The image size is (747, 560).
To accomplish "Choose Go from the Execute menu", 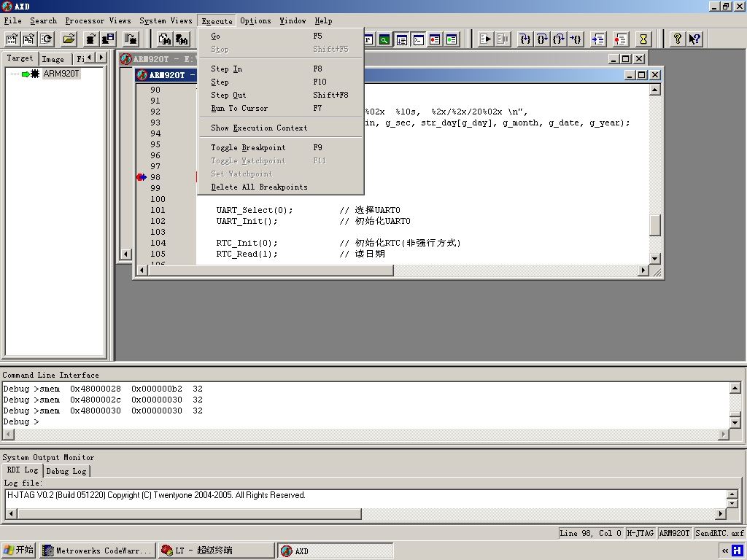I will coord(281,36).
